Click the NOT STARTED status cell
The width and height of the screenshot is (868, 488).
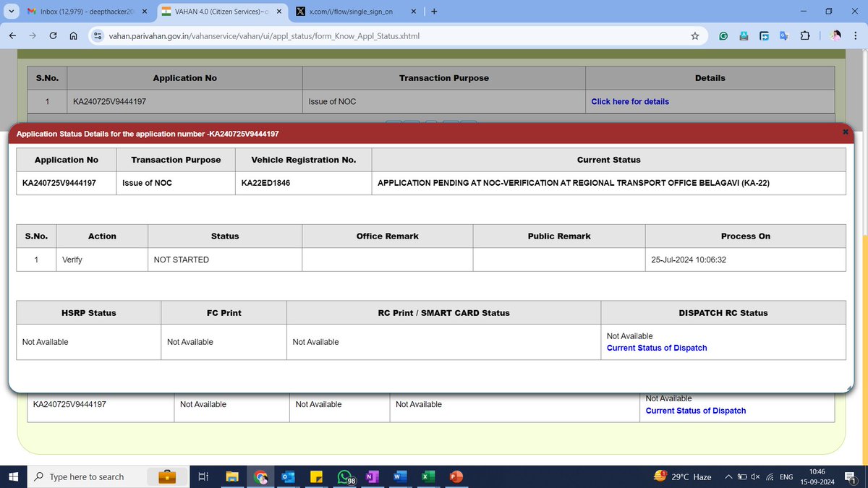click(x=225, y=260)
